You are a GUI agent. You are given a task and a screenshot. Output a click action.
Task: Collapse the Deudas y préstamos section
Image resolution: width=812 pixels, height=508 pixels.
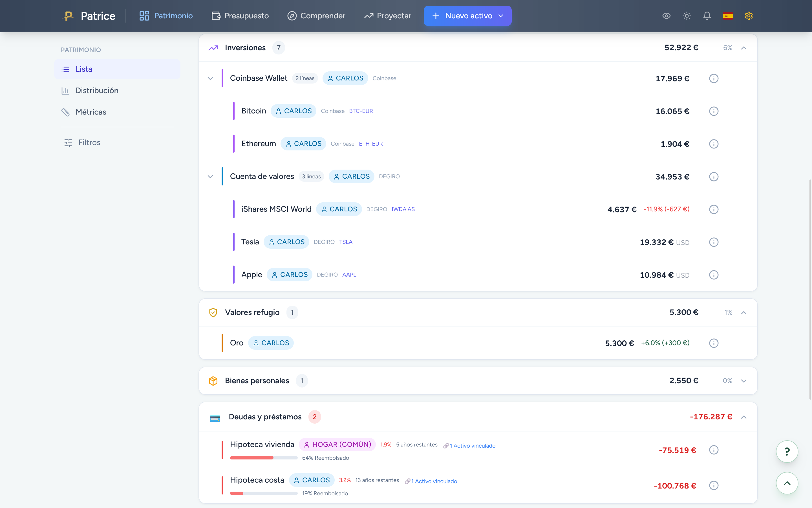[x=743, y=417]
